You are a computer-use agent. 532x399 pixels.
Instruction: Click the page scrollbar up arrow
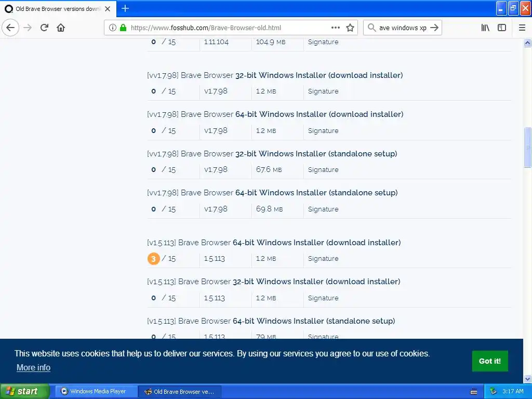[527, 43]
